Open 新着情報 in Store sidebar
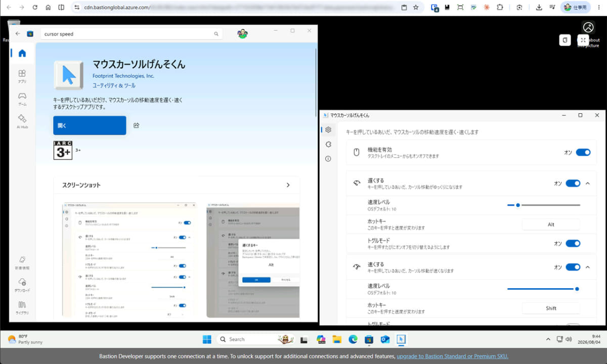The height and width of the screenshot is (364, 607). pos(22,262)
